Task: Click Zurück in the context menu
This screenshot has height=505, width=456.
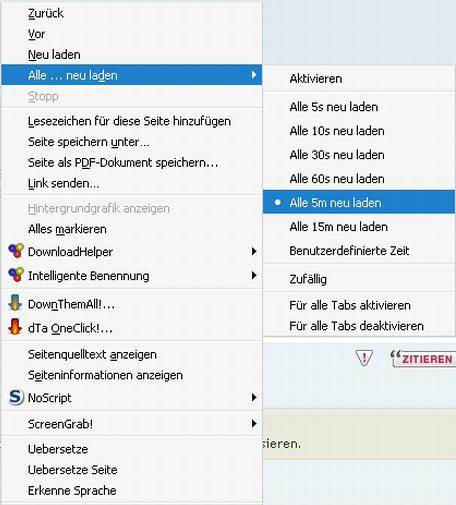Action: pos(132,13)
